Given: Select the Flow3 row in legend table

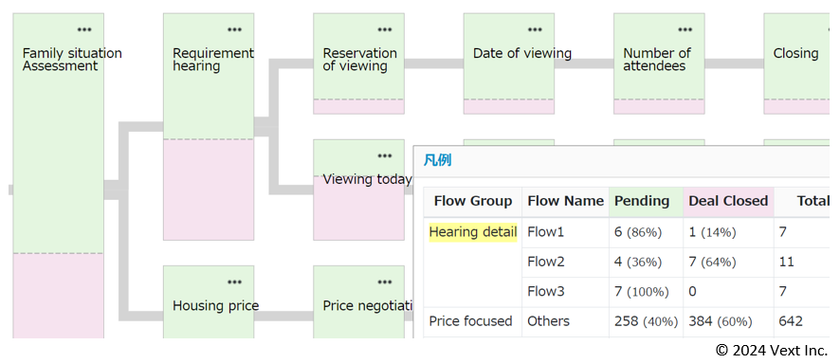Looking at the screenshot, I should 627,292.
